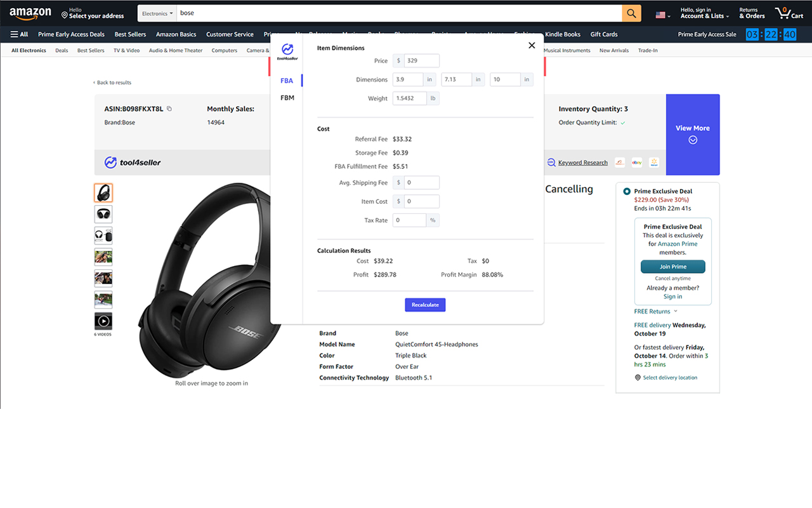Click the Join Prime button
This screenshot has width=812, height=508.
(x=672, y=267)
